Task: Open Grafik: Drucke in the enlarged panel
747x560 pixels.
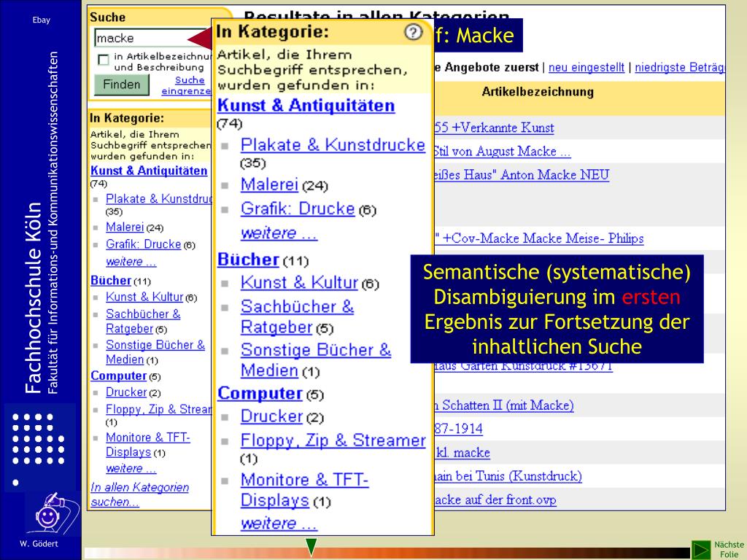Action: pos(298,209)
